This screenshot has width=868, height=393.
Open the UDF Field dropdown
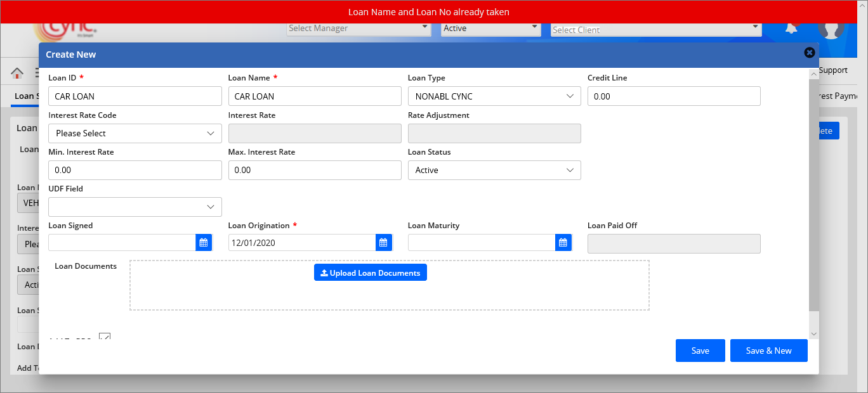pyautogui.click(x=135, y=207)
